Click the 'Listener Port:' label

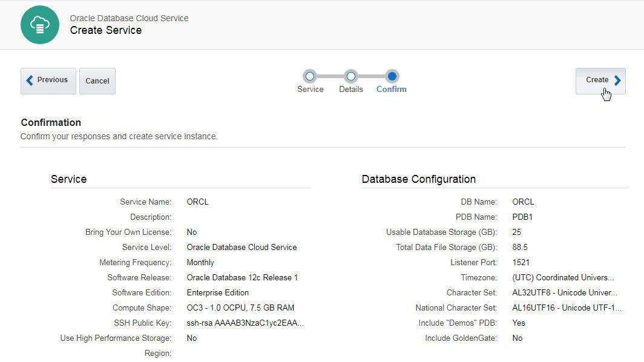pos(473,263)
